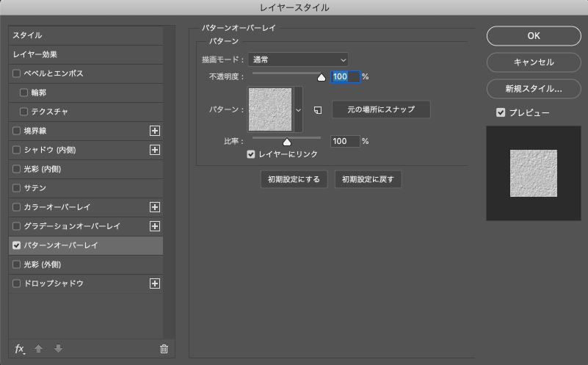Viewport: 588px width, 365px height.
Task: Click the 新規スタイル... button
Action: [x=534, y=89]
